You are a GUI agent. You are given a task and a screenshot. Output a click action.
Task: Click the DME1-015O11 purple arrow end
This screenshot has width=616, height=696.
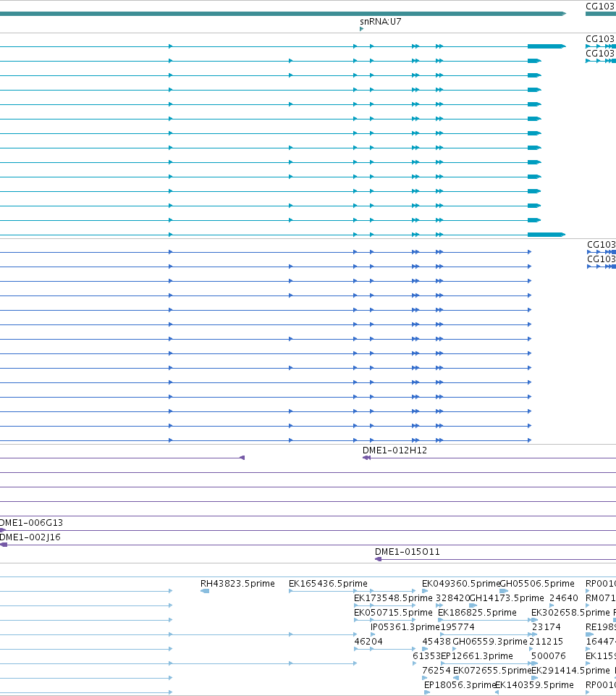[x=378, y=559]
